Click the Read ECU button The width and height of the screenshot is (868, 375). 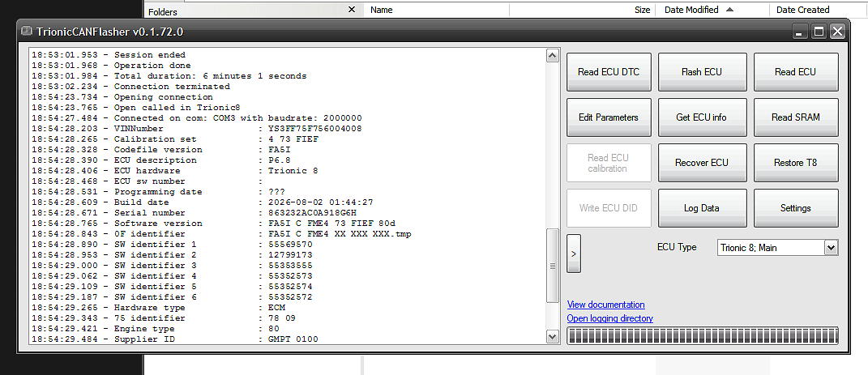[x=796, y=72]
